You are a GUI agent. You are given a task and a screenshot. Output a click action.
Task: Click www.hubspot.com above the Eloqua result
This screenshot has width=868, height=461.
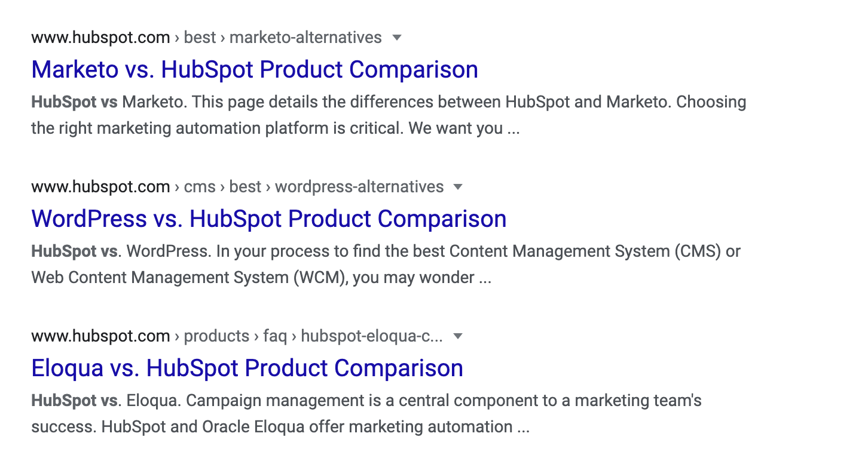[x=100, y=336]
